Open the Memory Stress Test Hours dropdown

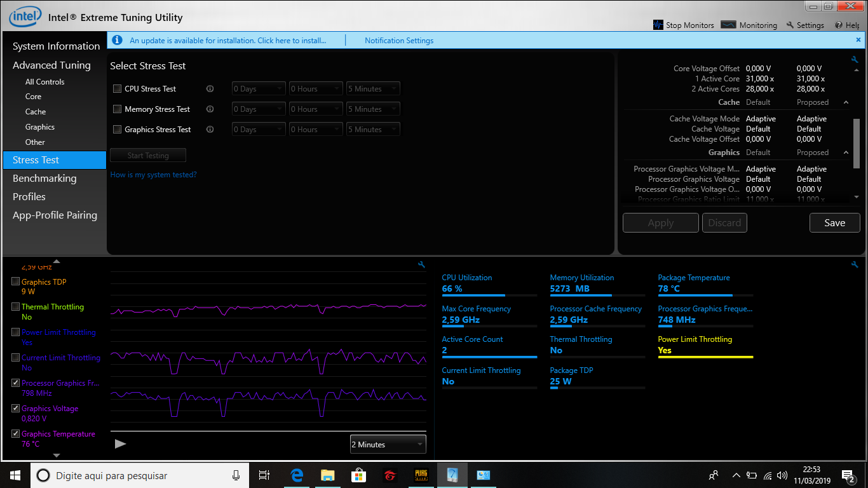tap(316, 109)
